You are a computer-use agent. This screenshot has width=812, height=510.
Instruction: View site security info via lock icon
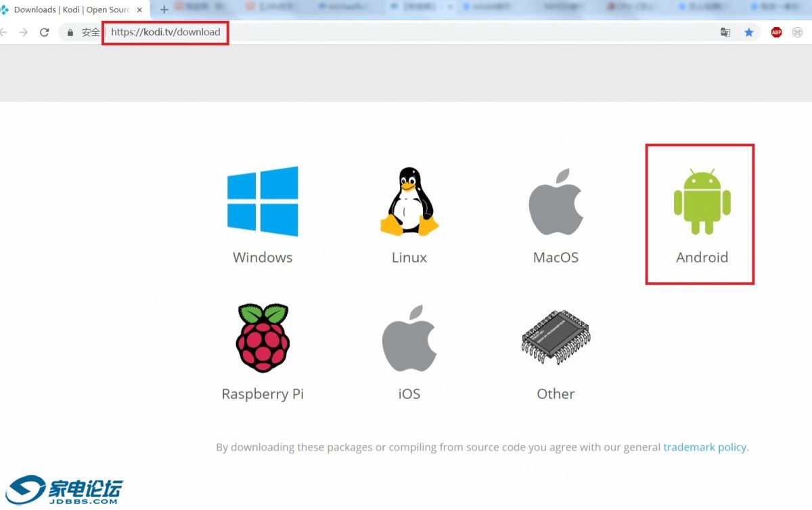(x=70, y=33)
